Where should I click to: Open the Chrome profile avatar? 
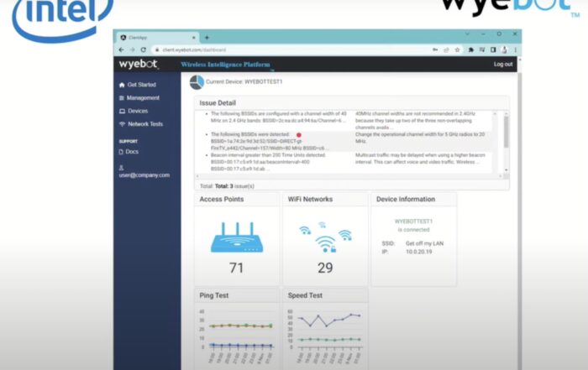point(504,50)
